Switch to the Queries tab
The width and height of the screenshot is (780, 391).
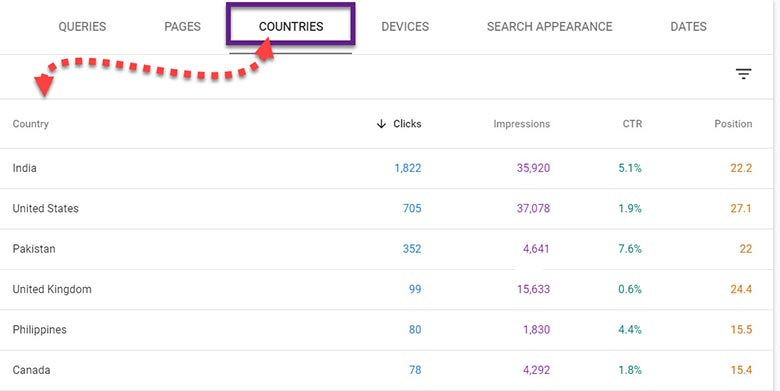pos(82,26)
